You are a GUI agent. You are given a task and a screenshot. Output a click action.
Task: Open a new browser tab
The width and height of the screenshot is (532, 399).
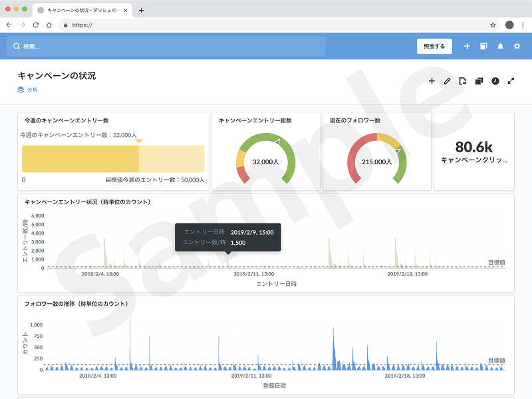141,11
